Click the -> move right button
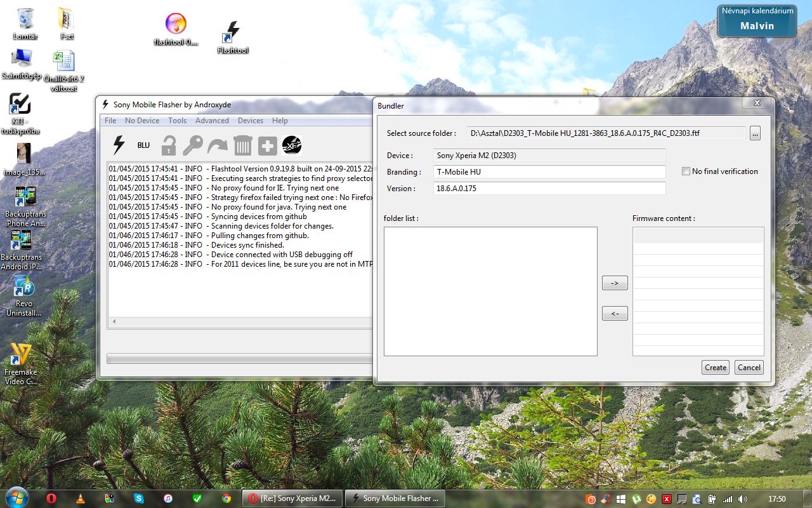This screenshot has height=508, width=812. (615, 283)
